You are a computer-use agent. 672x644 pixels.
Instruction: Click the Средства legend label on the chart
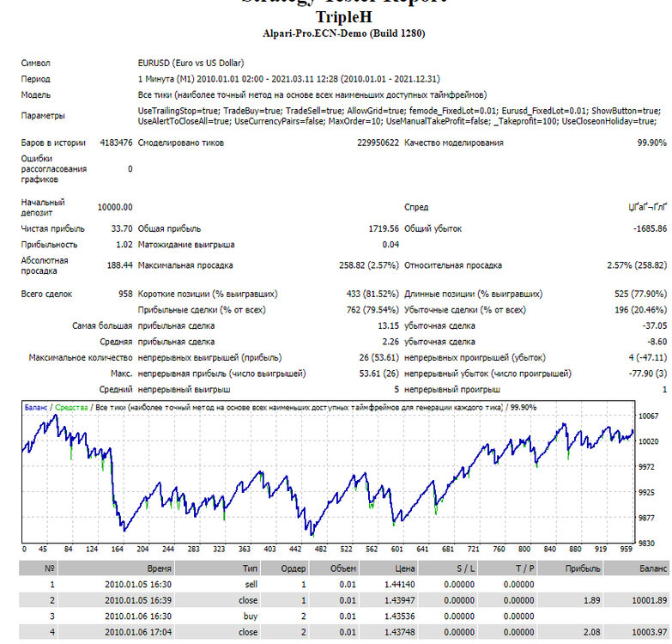coord(71,407)
